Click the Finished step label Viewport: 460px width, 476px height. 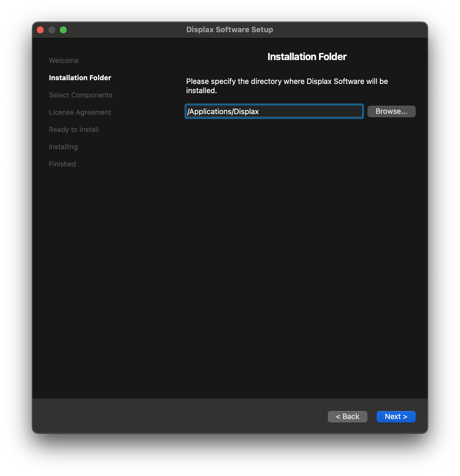click(62, 164)
